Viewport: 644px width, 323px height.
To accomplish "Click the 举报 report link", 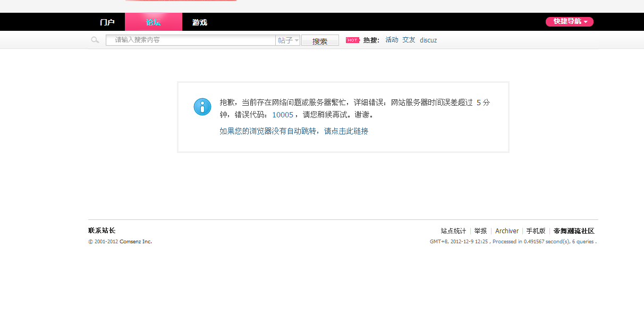I will coord(480,231).
